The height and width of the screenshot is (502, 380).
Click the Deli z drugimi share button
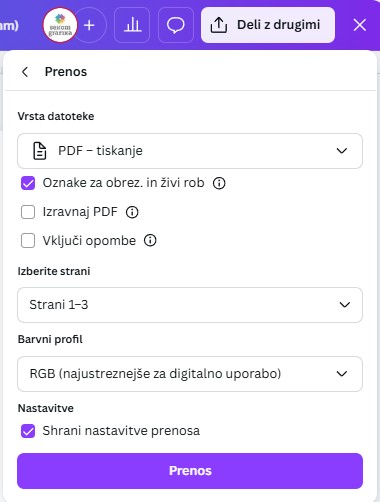(x=268, y=25)
